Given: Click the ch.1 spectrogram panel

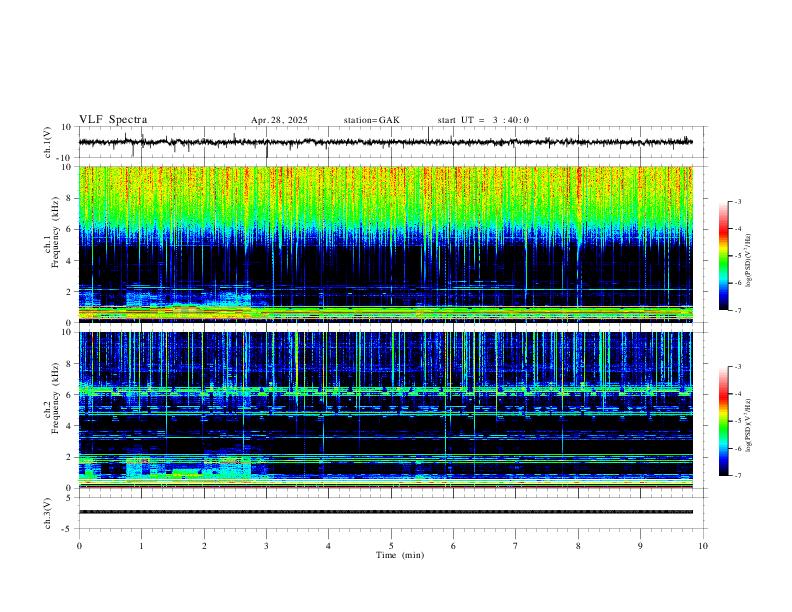Looking at the screenshot, I should (386, 244).
